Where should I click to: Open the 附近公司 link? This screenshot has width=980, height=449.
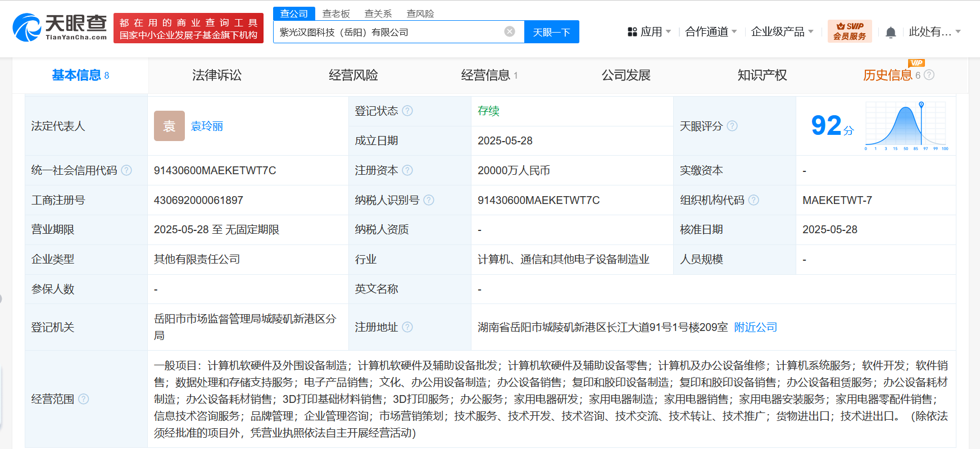pyautogui.click(x=755, y=327)
